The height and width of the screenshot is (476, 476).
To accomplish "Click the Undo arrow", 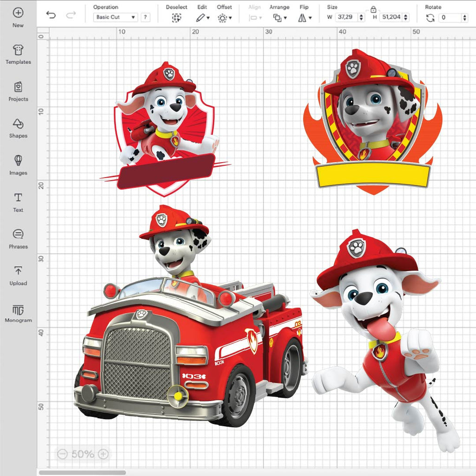I will coord(51,15).
